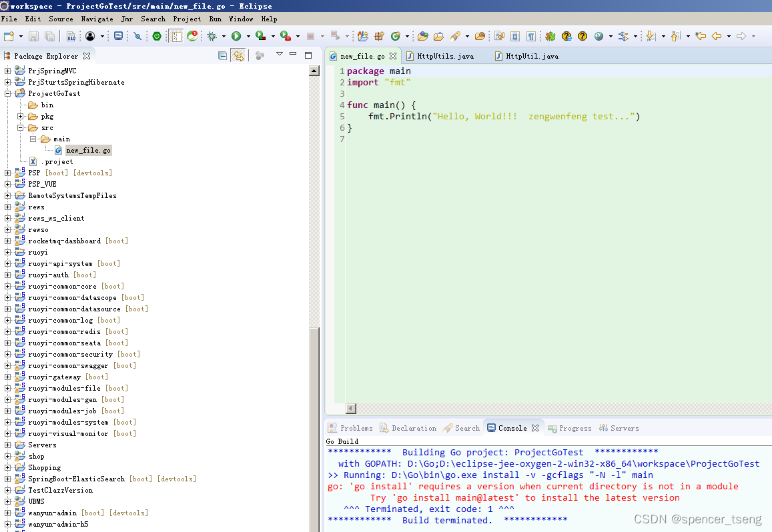The width and height of the screenshot is (772, 532).
Task: Click the Next Annotation toolbar icon
Action: 651,37
